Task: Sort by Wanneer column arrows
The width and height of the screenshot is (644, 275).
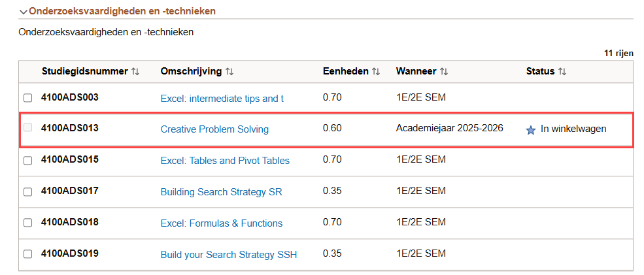Action: pyautogui.click(x=443, y=72)
